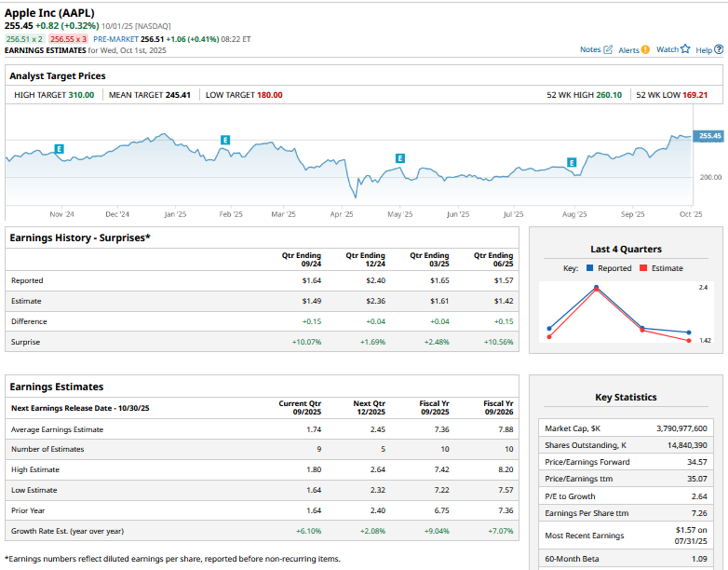Click the earnings 'E' marker near Aug '25

pos(572,162)
